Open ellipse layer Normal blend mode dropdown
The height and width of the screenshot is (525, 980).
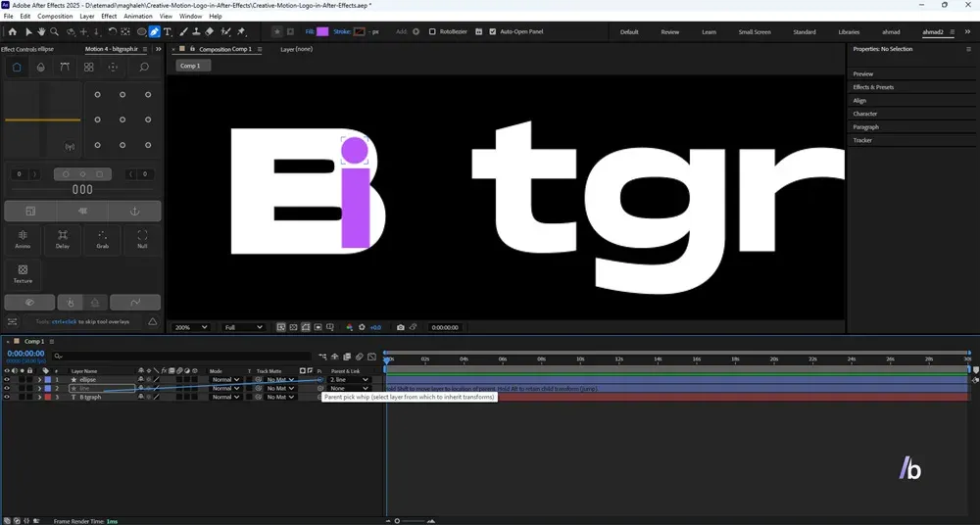pos(225,379)
